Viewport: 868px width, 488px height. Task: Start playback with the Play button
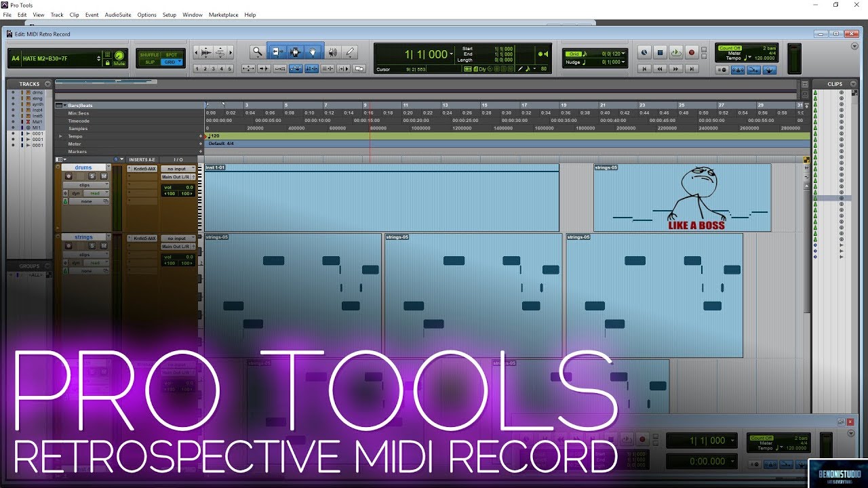[x=676, y=52]
